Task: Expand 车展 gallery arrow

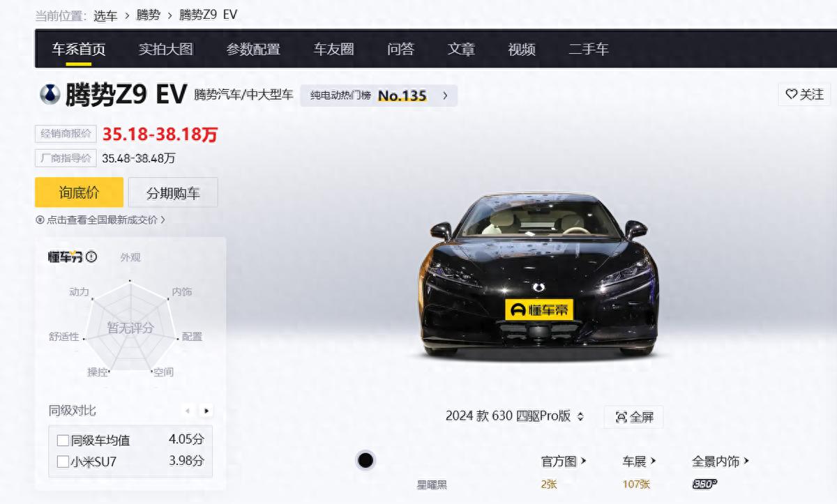Action: coord(654,461)
